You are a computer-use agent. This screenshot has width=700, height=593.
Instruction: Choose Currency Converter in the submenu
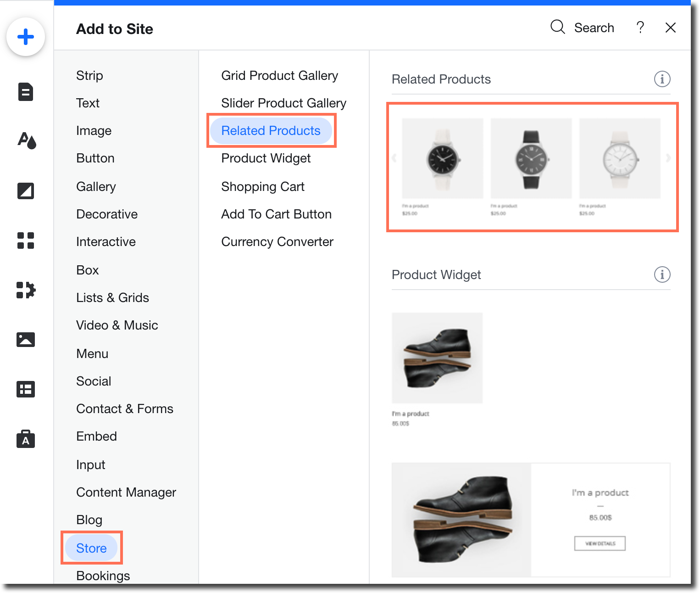click(278, 242)
